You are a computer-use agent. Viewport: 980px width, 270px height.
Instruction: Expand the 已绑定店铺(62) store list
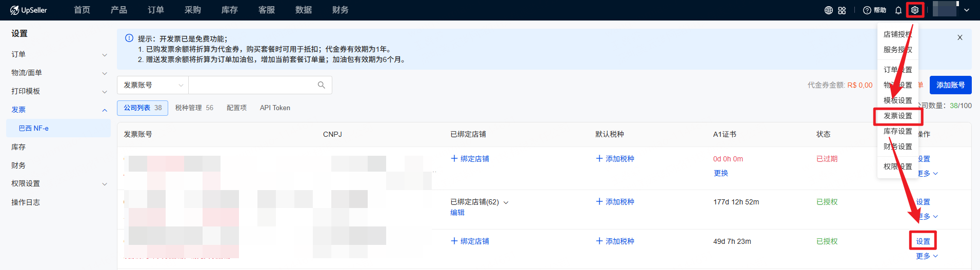pyautogui.click(x=506, y=202)
